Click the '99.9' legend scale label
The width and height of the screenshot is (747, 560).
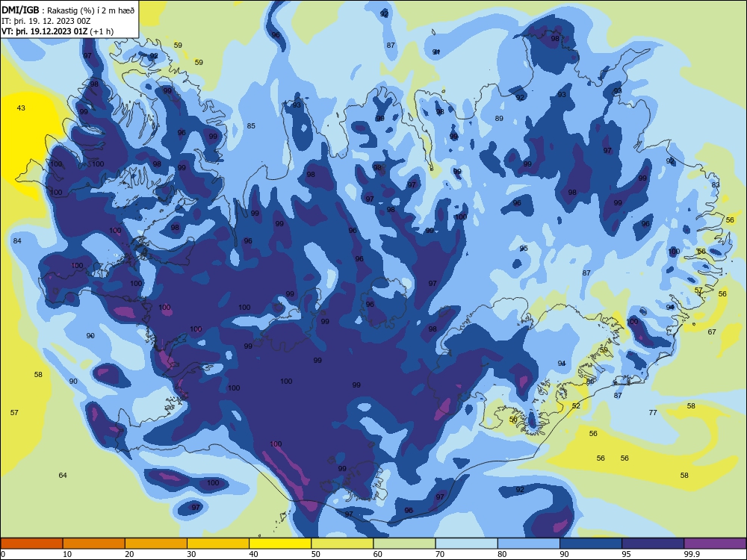pos(692,554)
